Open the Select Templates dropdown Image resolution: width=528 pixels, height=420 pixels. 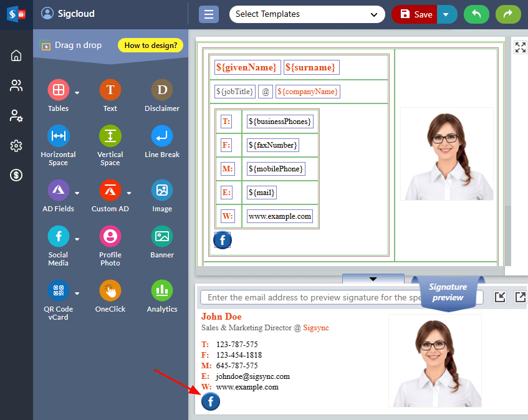[x=307, y=14]
